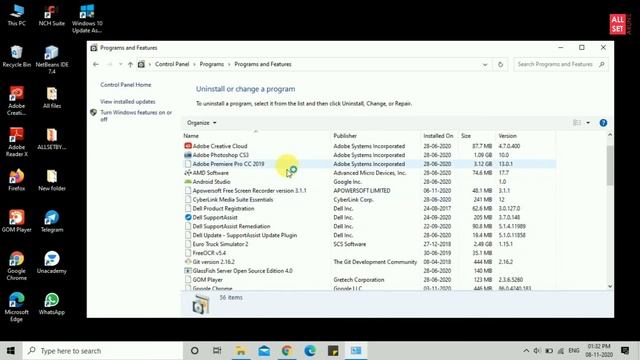
Task: Open the Action Center notification icon
Action: [x=625, y=351]
